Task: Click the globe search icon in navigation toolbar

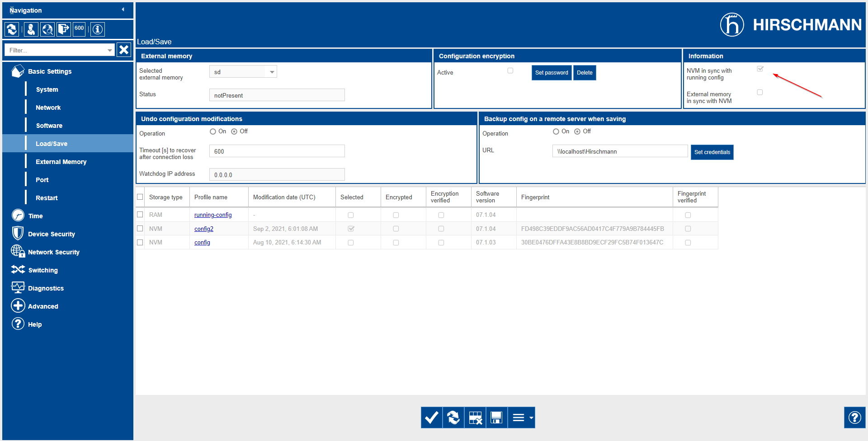Action: [47, 29]
